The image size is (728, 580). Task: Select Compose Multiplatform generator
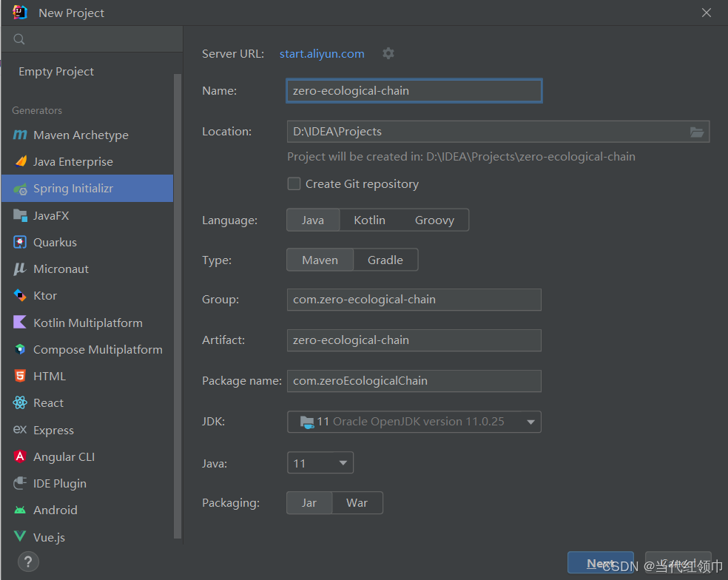tap(87, 349)
